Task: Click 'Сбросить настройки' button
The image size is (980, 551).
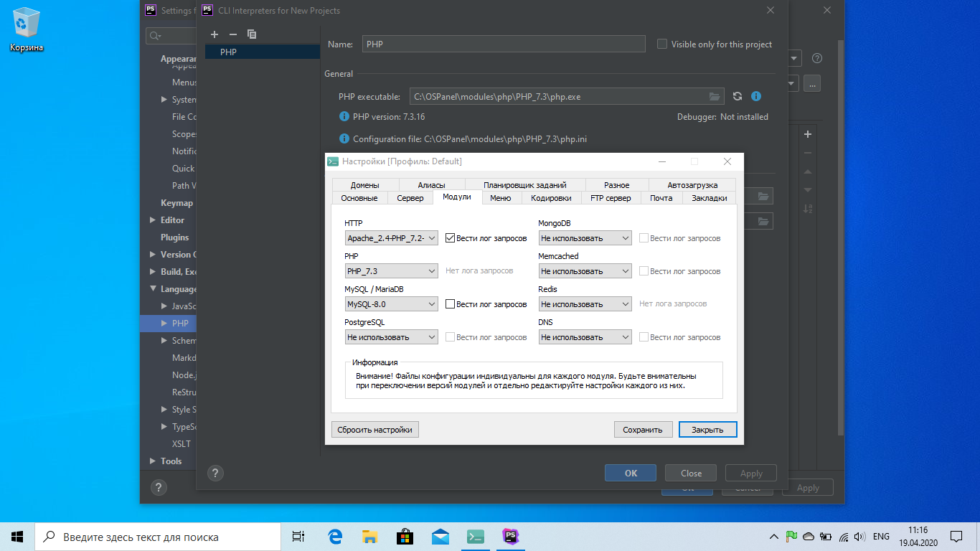Action: tap(374, 430)
